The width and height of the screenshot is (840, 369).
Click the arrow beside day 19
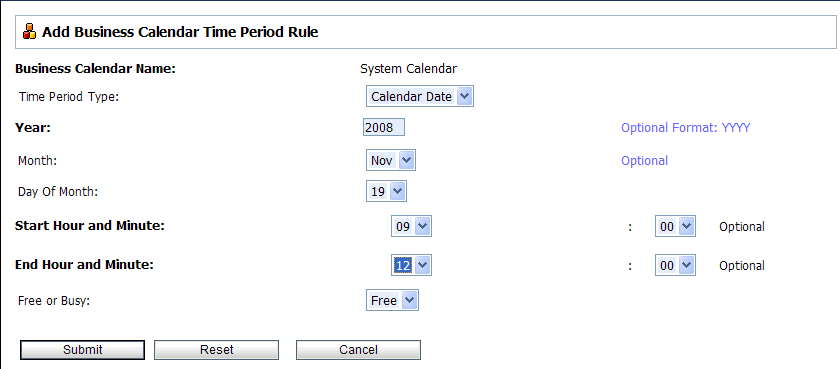(398, 191)
